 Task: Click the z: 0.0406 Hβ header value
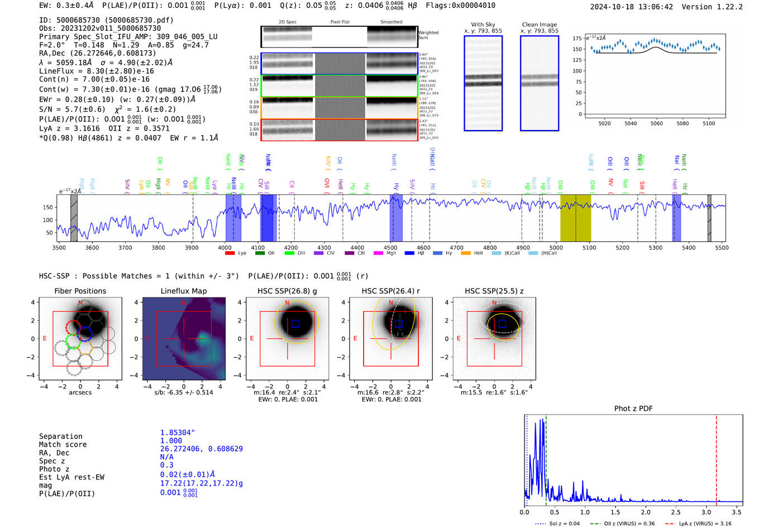pyautogui.click(x=381, y=6)
